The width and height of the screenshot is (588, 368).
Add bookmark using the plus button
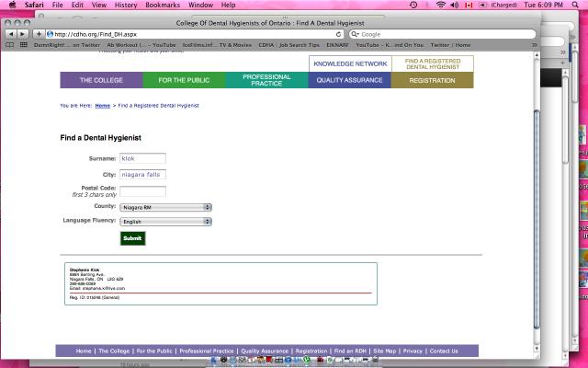39,34
